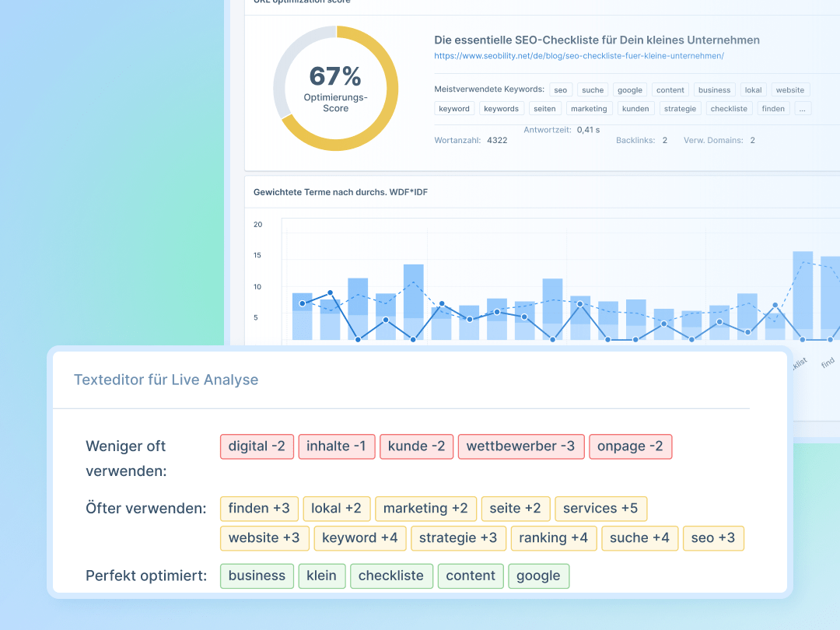The width and height of the screenshot is (840, 630).
Task: Select 'content' tag under Meistverwendete Keywords
Action: pos(670,90)
